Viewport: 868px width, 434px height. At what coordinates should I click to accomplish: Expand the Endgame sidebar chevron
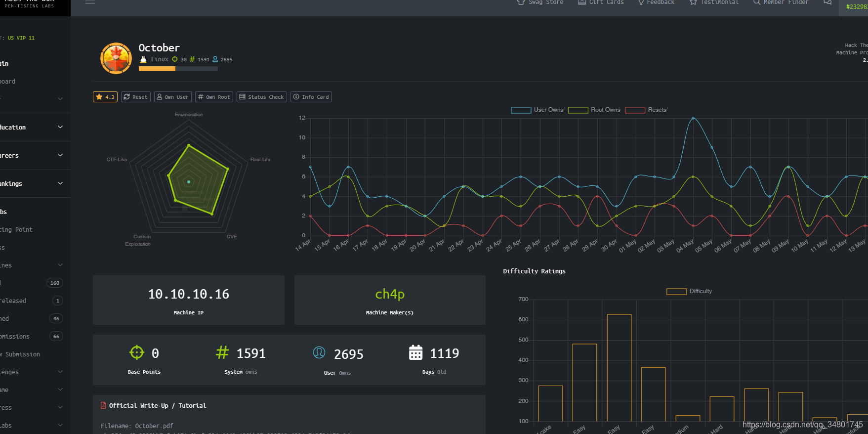click(x=60, y=390)
